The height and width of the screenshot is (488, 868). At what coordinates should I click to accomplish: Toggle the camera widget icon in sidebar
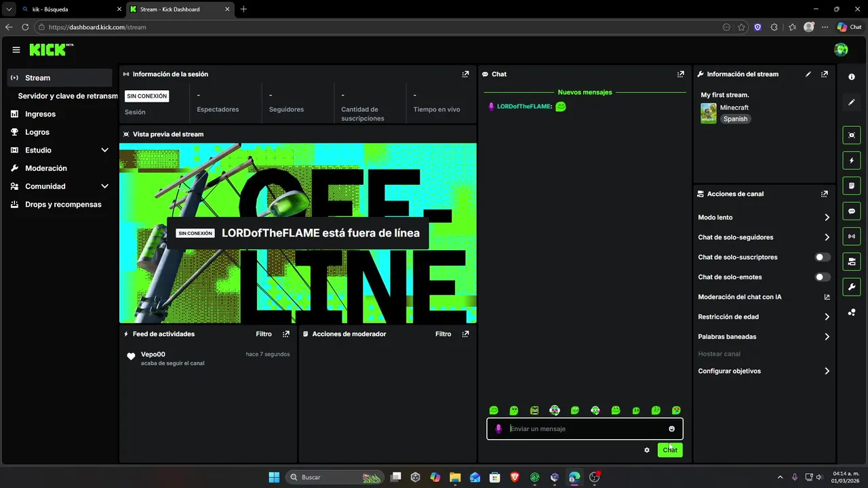(852, 261)
